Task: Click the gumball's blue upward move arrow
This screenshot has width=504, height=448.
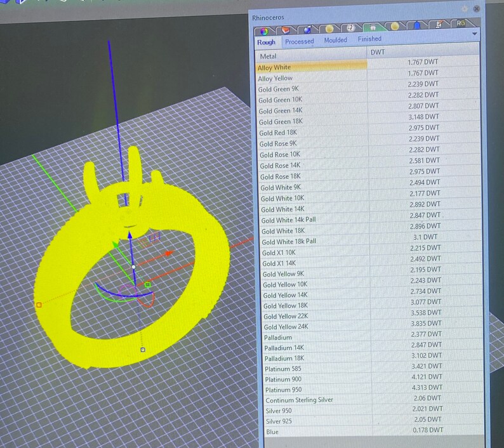Action: [130, 235]
